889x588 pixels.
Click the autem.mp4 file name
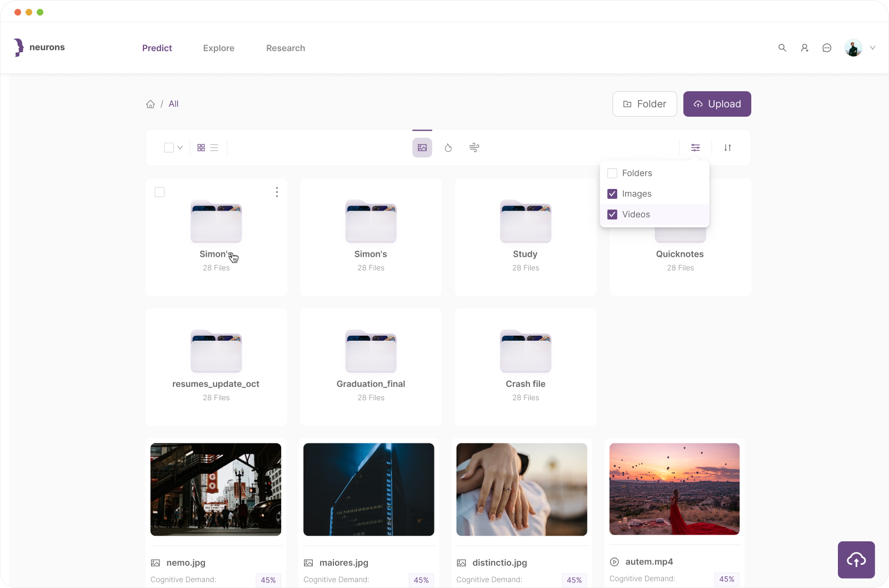pos(649,562)
